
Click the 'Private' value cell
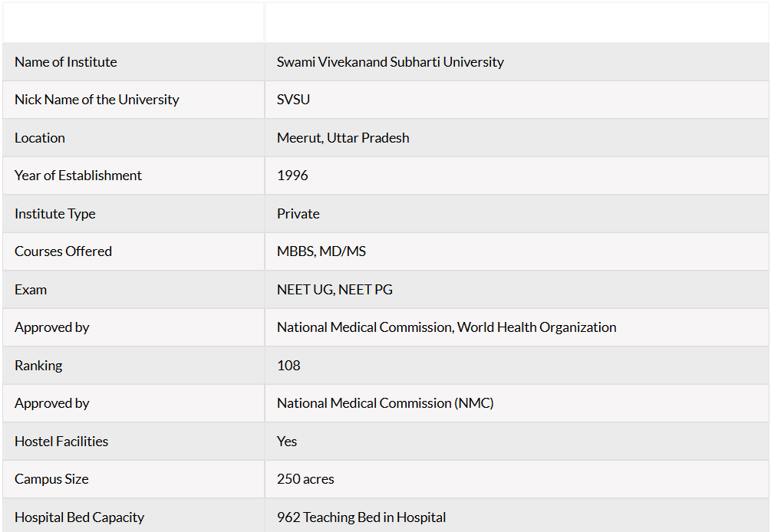517,214
